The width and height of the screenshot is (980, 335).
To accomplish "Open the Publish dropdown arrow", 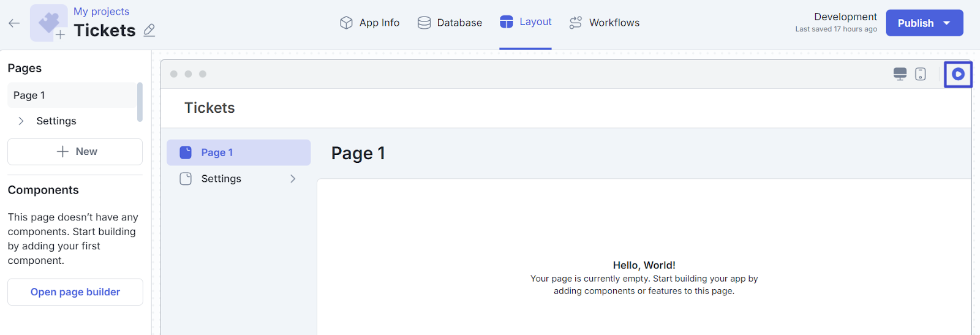I will point(947,23).
